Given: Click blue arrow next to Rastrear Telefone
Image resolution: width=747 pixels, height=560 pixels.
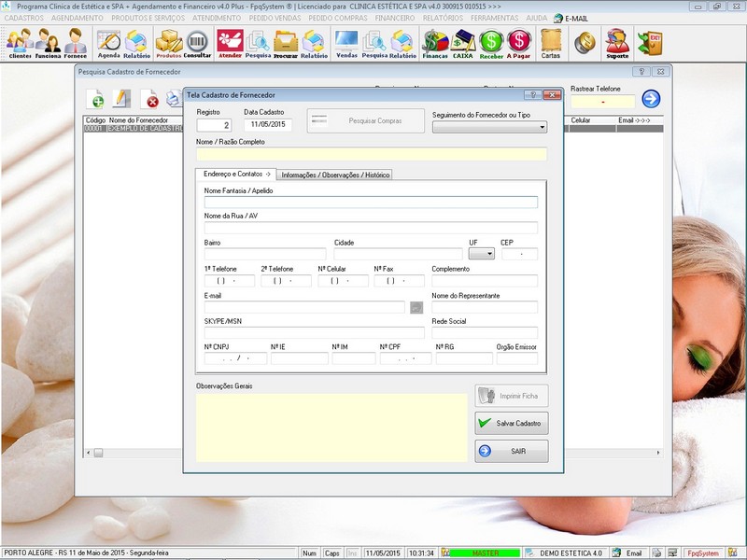Looking at the screenshot, I should 651,99.
